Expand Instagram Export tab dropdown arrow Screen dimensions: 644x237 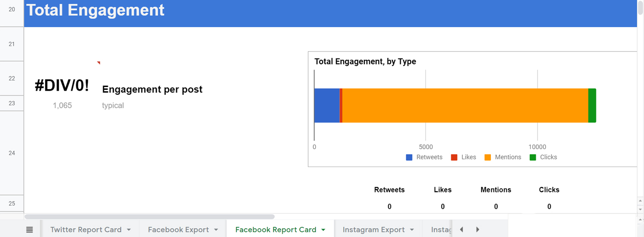[412, 230]
